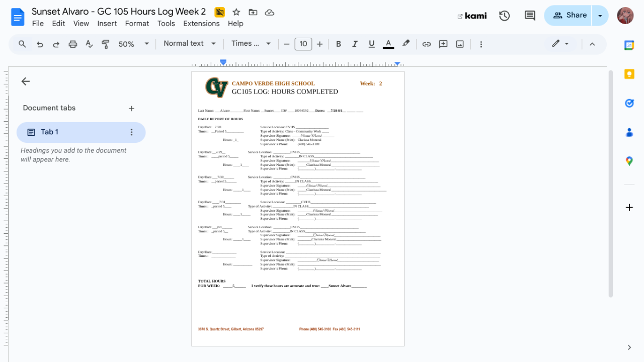The image size is (644, 362).
Task: Click the Campo Verde CV logo image
Action: click(216, 87)
